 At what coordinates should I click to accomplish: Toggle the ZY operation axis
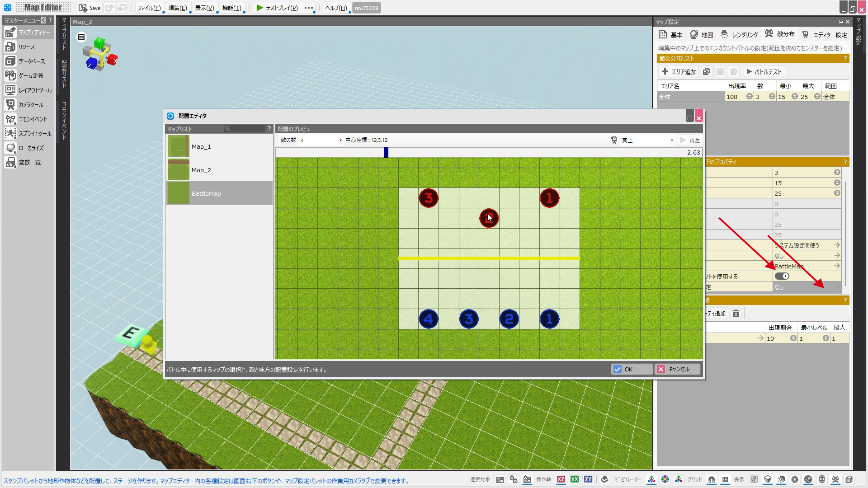(588, 479)
